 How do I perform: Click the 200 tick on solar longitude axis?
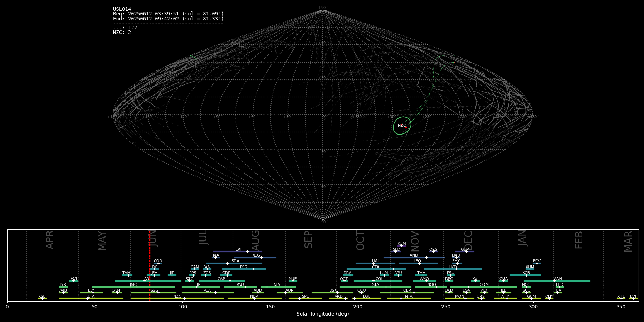point(358,307)
